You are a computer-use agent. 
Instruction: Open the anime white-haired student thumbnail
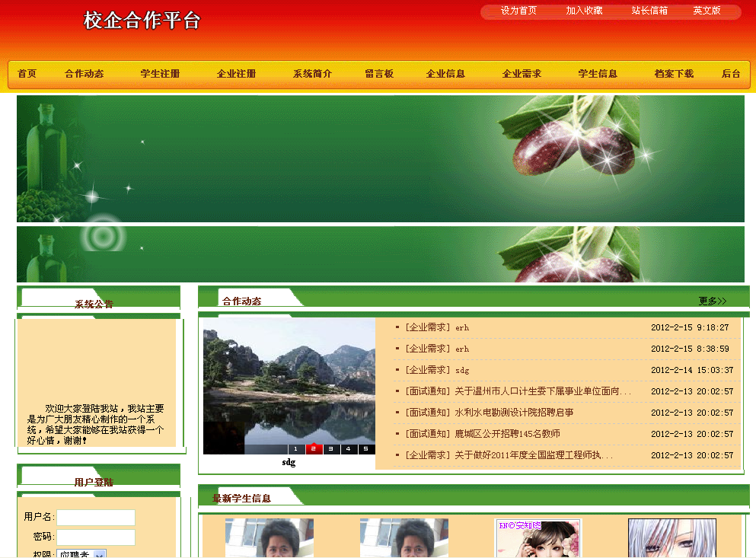pyautogui.click(x=661, y=539)
